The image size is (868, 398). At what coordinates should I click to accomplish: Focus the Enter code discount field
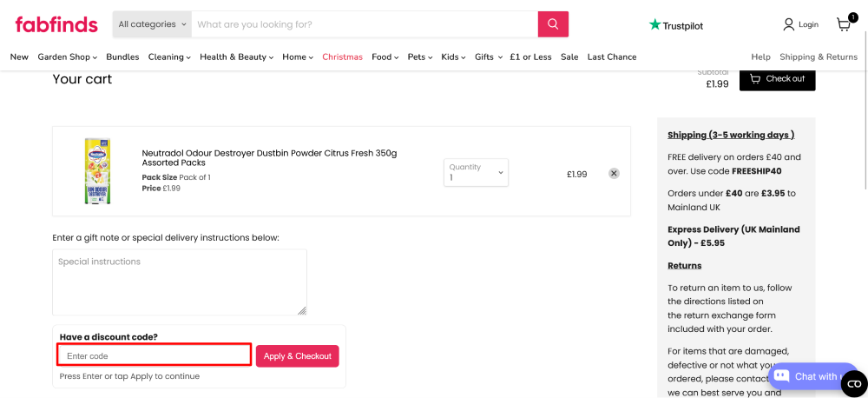155,355
